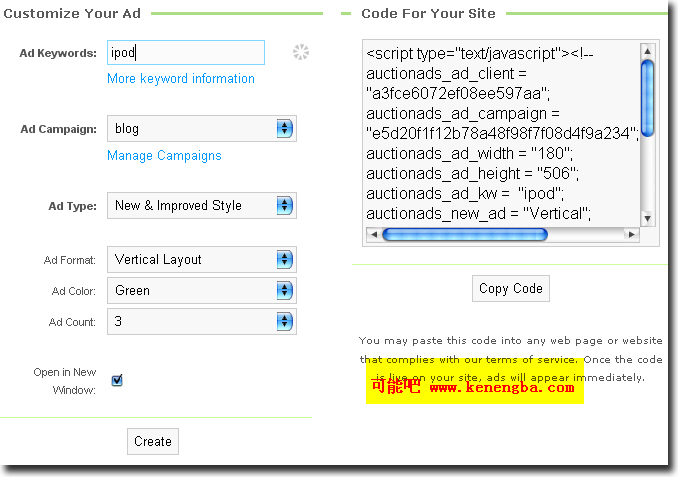Click the horizontal scrollbar thumb in code box

[x=465, y=235]
